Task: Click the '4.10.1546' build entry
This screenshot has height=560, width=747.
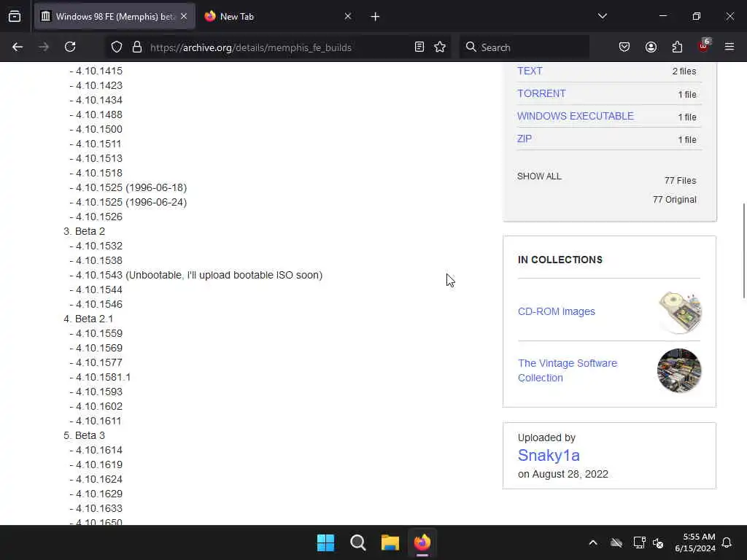Action: [x=99, y=304]
